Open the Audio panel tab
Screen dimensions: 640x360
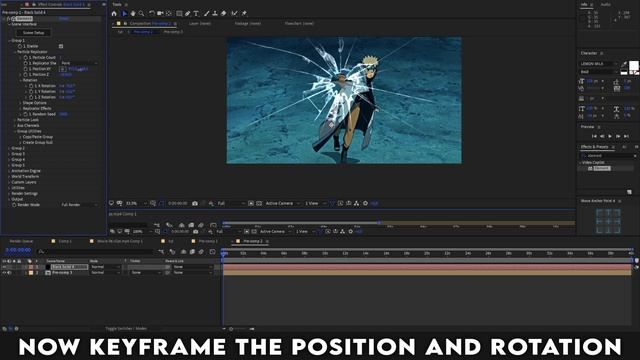[x=606, y=4]
